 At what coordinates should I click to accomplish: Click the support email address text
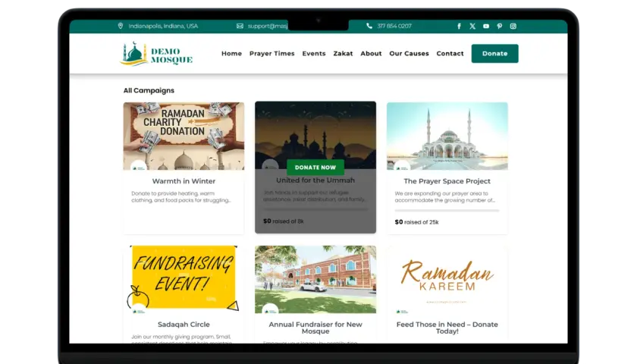click(268, 26)
